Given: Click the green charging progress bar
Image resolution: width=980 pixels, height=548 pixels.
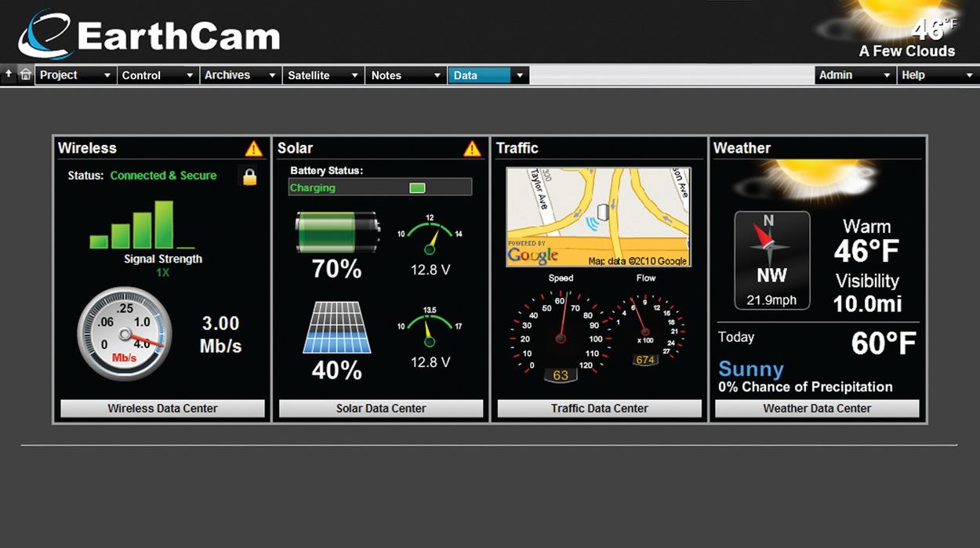Looking at the screenshot, I should [x=418, y=187].
